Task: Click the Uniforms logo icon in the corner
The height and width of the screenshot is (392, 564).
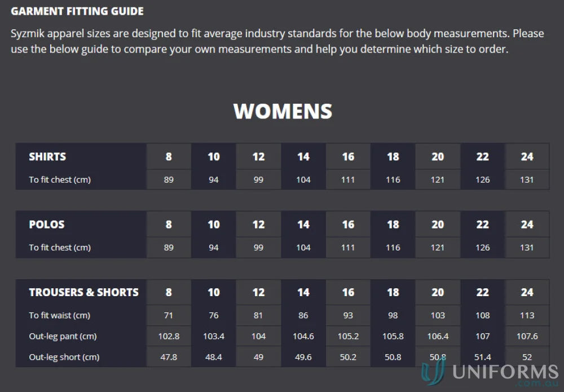Action: tap(434, 374)
